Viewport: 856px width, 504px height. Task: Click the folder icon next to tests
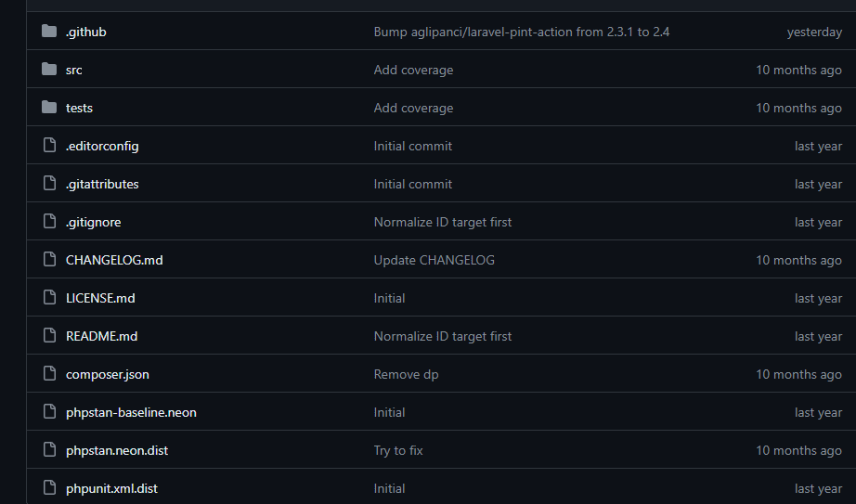[x=49, y=108]
